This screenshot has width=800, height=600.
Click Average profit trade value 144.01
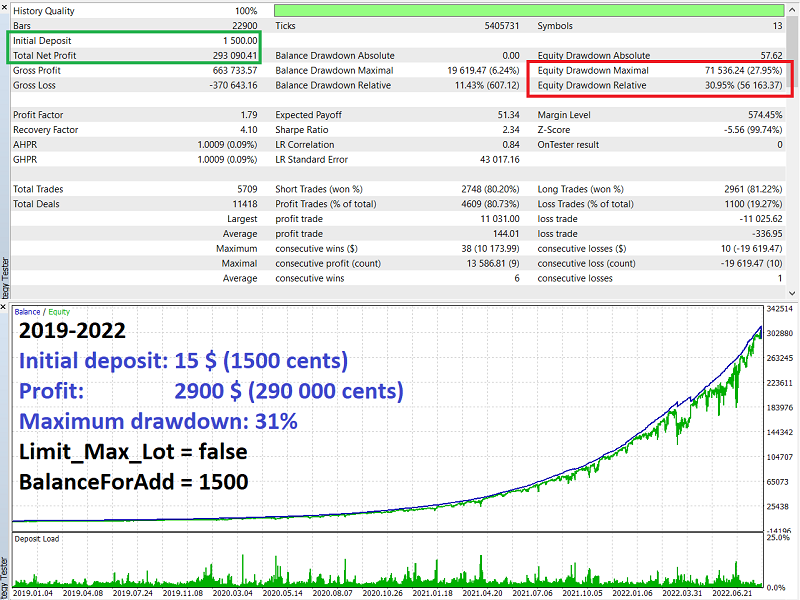[506, 234]
